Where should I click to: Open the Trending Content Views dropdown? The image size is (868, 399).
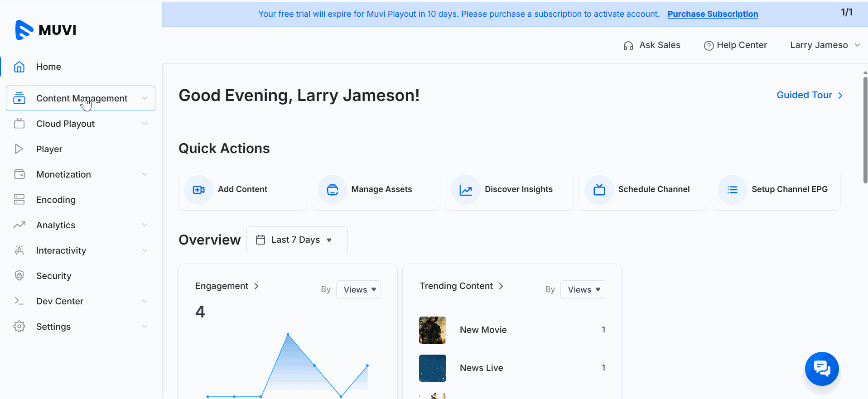point(583,290)
